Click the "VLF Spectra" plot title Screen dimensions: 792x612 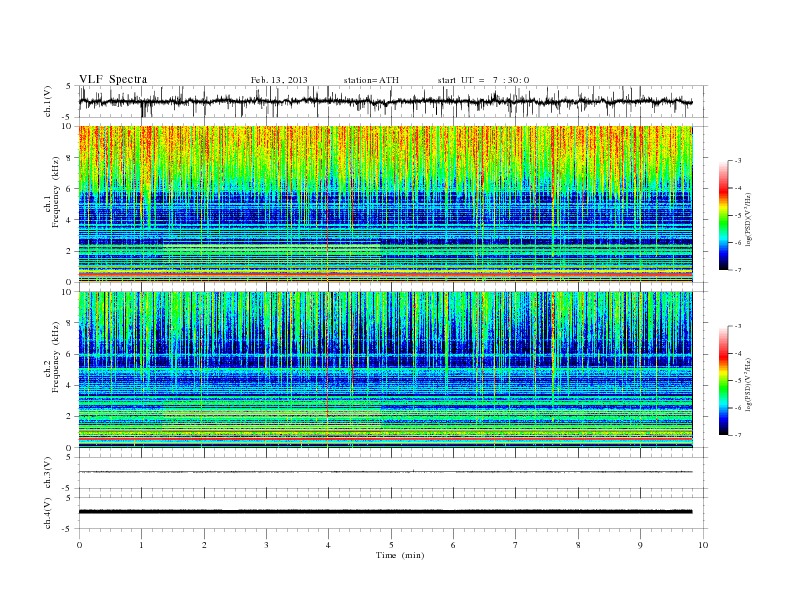pyautogui.click(x=113, y=79)
